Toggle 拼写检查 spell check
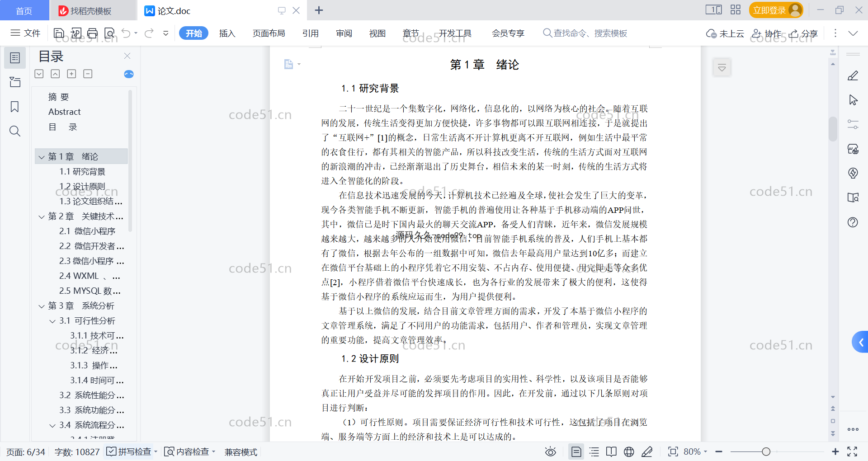Viewport: 868px width, 461px height. point(129,452)
